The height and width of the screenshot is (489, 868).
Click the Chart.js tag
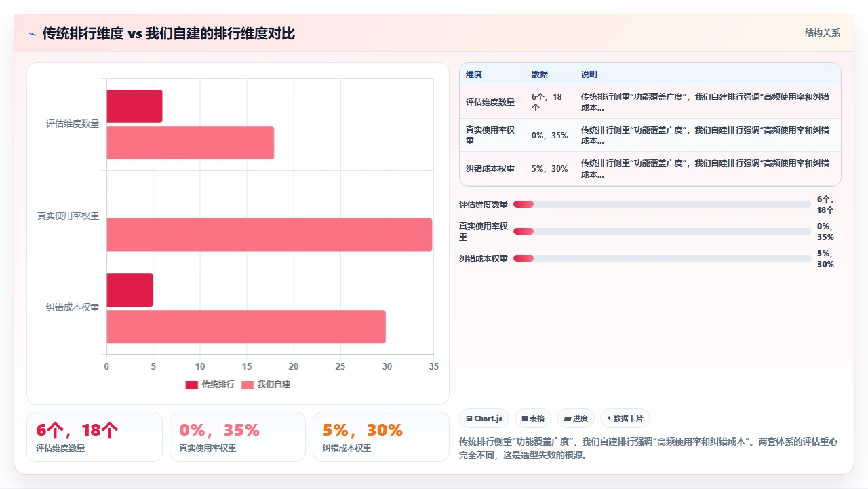point(484,418)
